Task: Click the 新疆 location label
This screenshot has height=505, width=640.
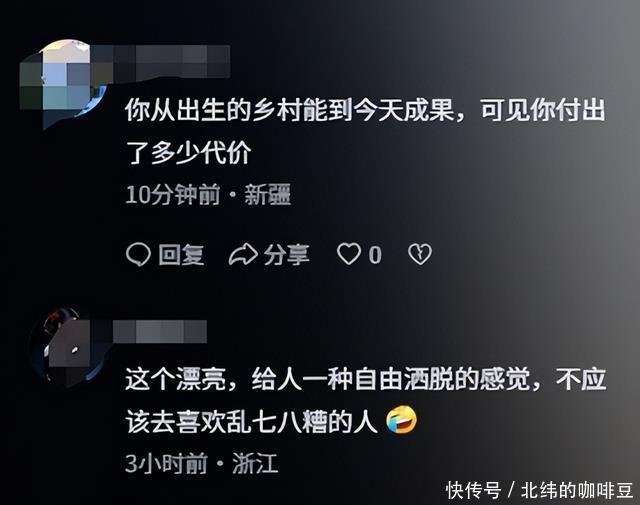Action: [x=268, y=194]
